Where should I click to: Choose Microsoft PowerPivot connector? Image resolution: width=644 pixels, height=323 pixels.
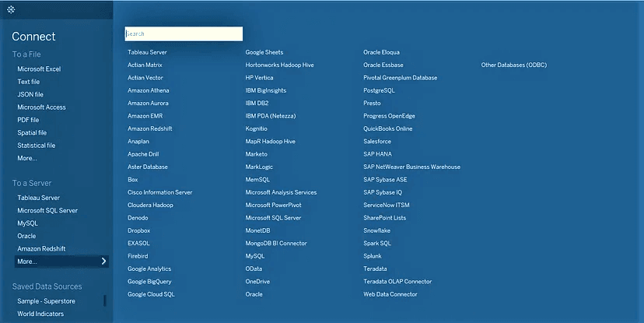pos(274,205)
